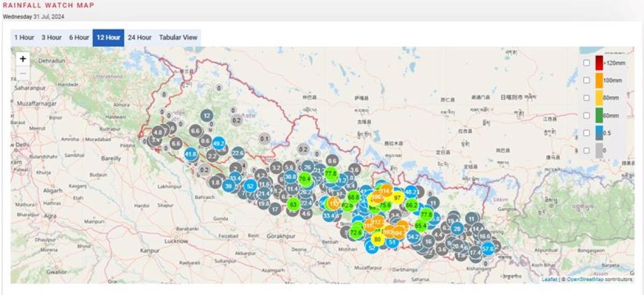This screenshot has height=295, width=644.
Task: Toggle the 60mm legend checkbox
Action: click(587, 116)
